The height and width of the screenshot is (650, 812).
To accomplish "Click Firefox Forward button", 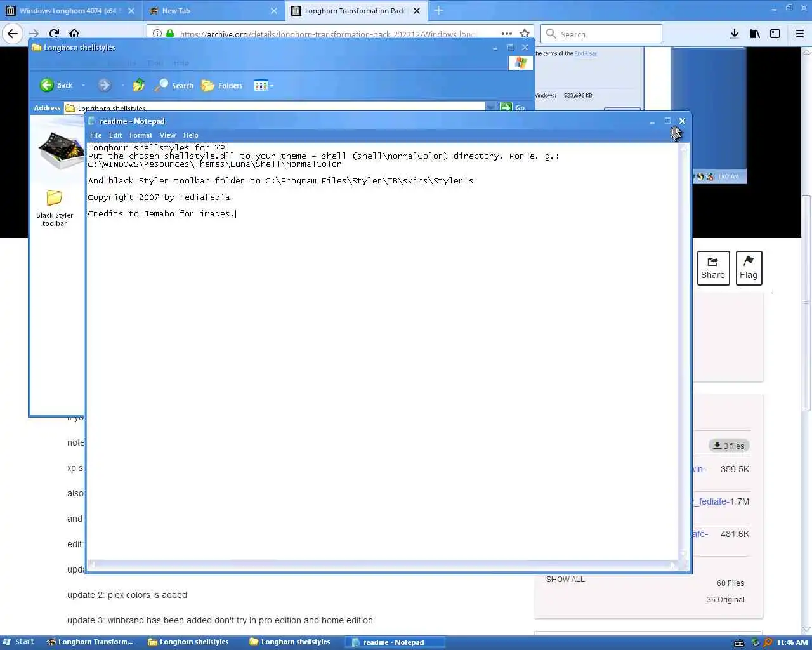I will click(34, 34).
